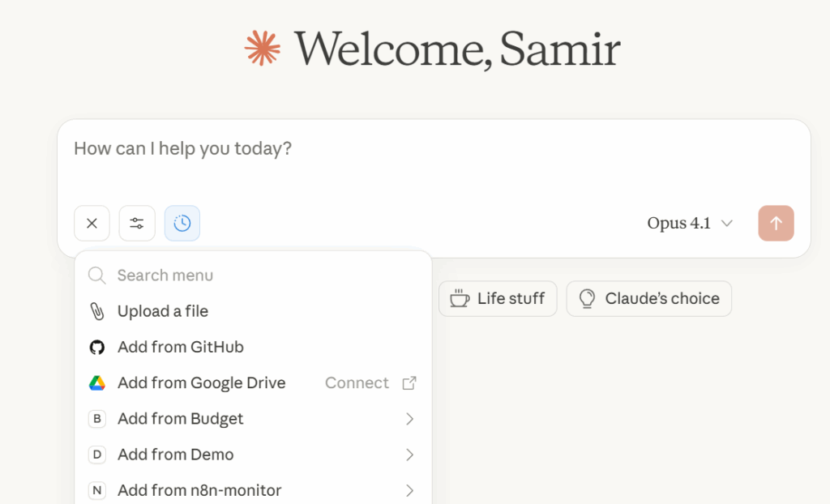Select the D project badge icon
Viewport: 830px width, 504px height.
click(x=97, y=455)
